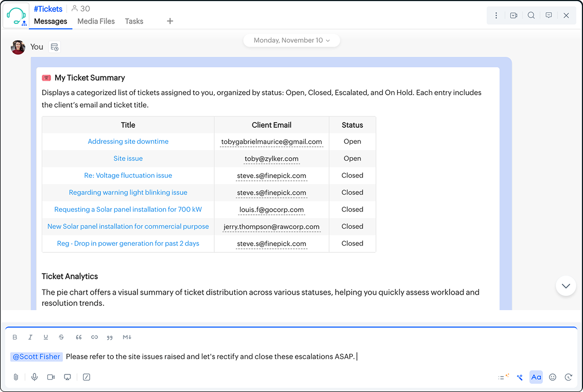Screen dimensions: 583x392
Task: Open the Tasks tab
Action: [x=134, y=21]
